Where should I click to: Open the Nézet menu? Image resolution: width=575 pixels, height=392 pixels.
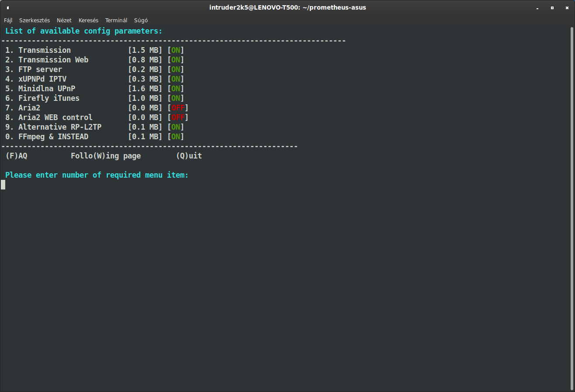pyautogui.click(x=64, y=20)
